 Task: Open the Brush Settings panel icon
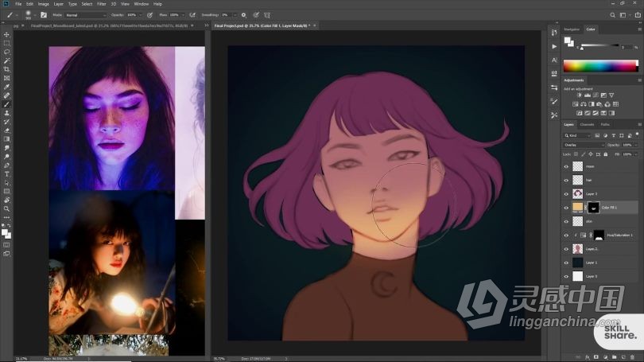point(44,15)
